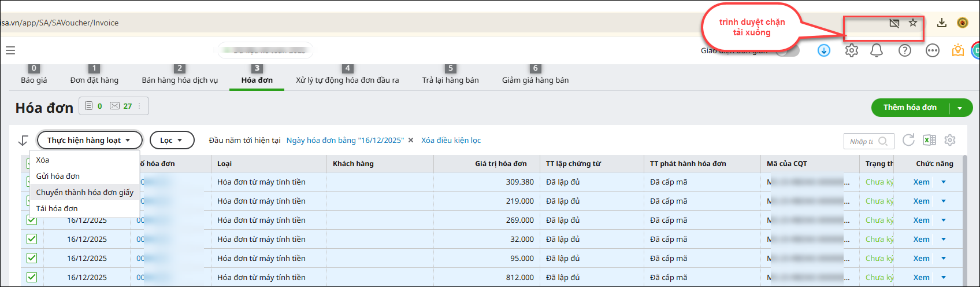
Task: Click the envelope email counter icon
Action: point(114,106)
